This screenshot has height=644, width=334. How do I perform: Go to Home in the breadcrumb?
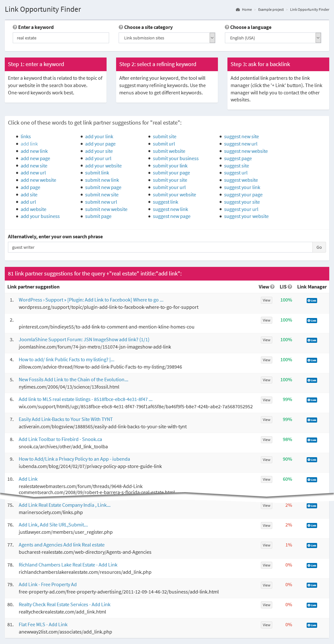(247, 10)
